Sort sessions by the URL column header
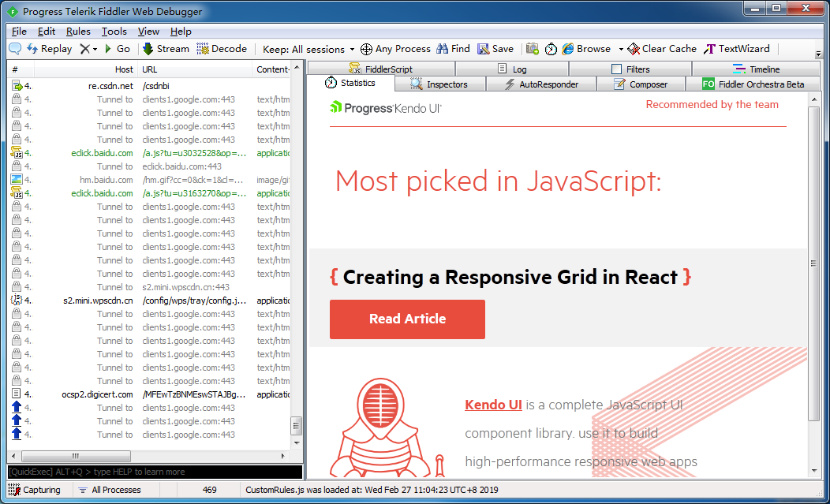Viewport: 830px width, 504px height. coord(195,69)
